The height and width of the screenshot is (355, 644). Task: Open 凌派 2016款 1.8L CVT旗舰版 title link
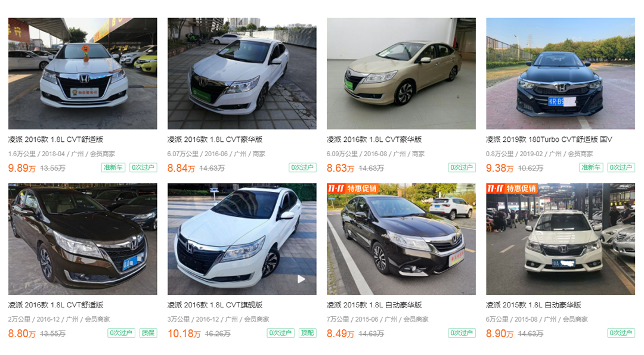point(215,305)
